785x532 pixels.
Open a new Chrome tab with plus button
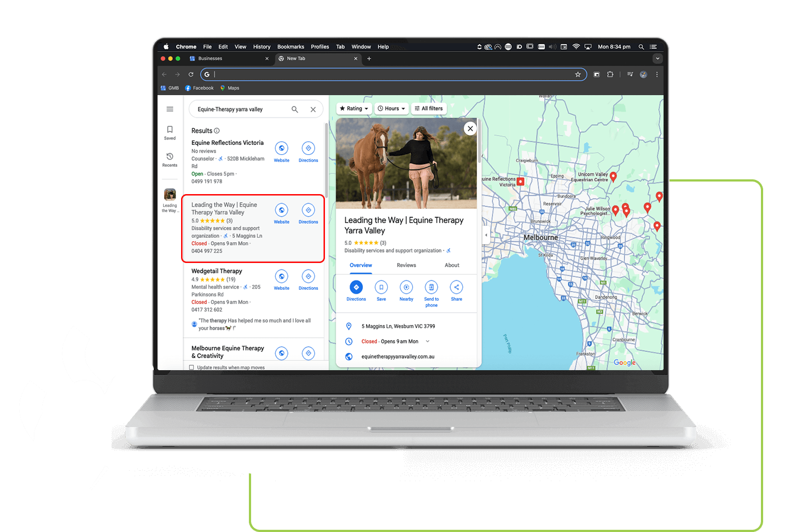coord(369,59)
